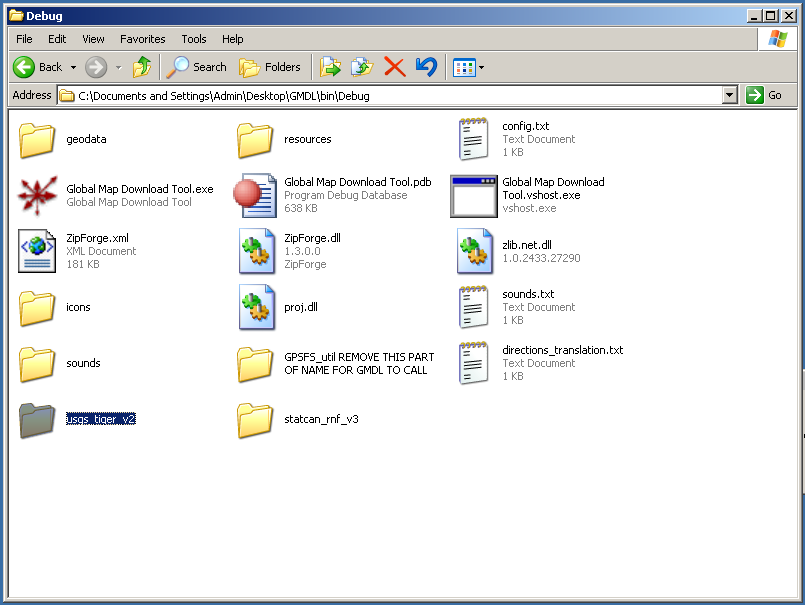Go up one folder level

(x=142, y=67)
